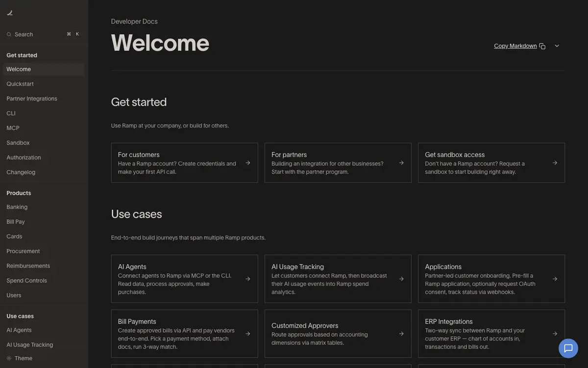Click the arrow on For customers card
Image resolution: width=588 pixels, height=368 pixels.
[x=248, y=163]
